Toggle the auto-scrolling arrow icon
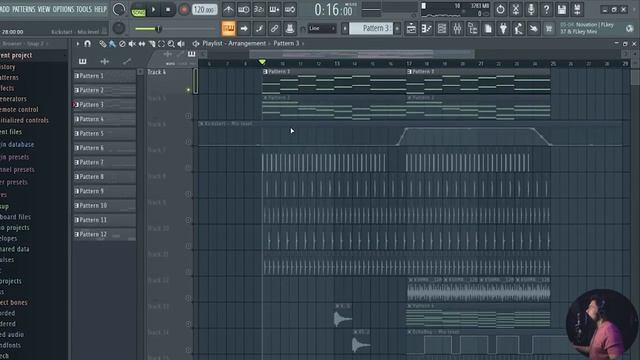Viewport: 640px width, 360px height. [x=244, y=29]
